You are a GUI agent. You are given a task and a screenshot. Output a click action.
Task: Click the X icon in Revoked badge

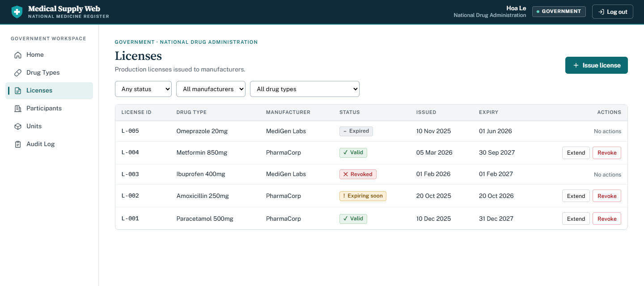[x=345, y=174]
